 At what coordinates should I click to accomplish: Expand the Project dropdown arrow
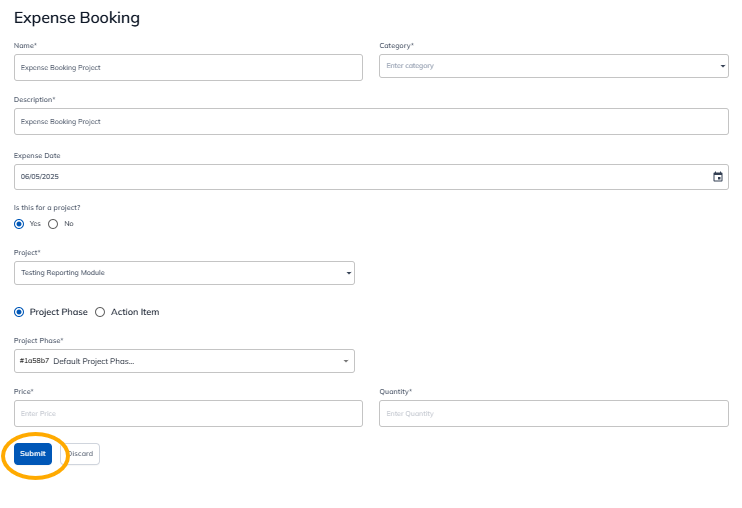click(348, 273)
